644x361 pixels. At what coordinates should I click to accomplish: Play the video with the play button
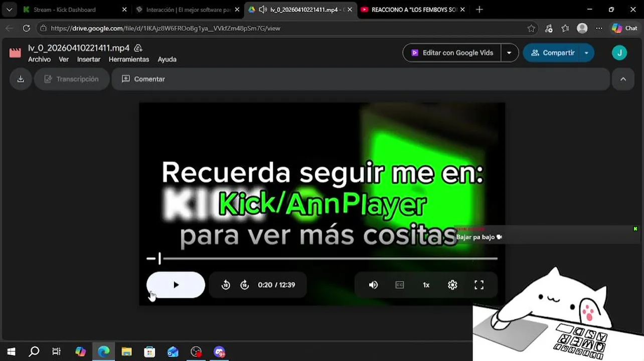pyautogui.click(x=176, y=285)
